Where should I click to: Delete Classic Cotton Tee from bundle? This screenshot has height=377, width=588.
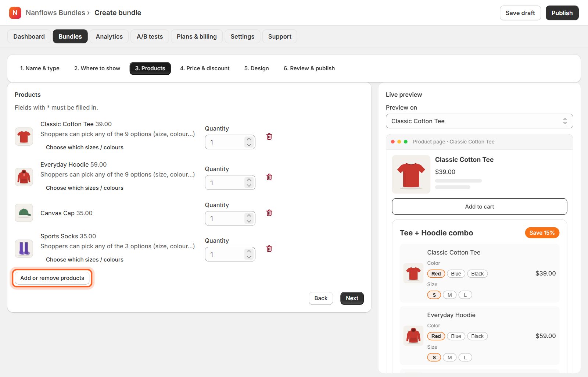pyautogui.click(x=269, y=136)
